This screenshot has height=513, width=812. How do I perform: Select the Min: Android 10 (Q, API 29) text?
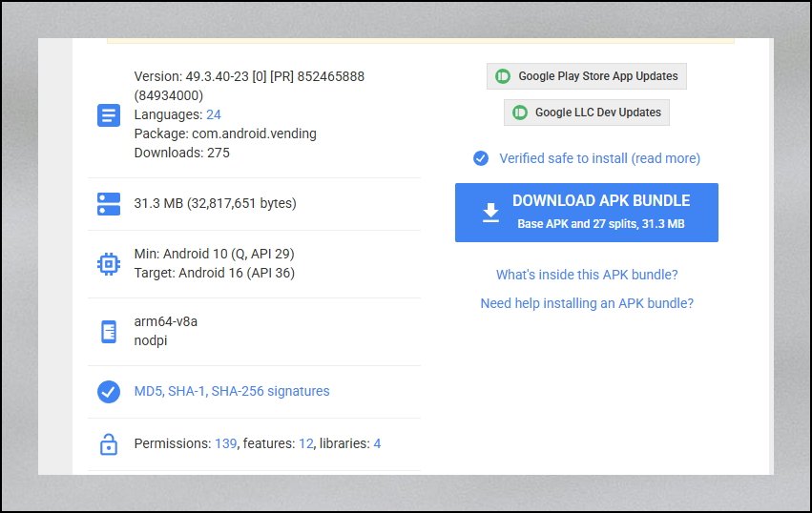tap(214, 254)
